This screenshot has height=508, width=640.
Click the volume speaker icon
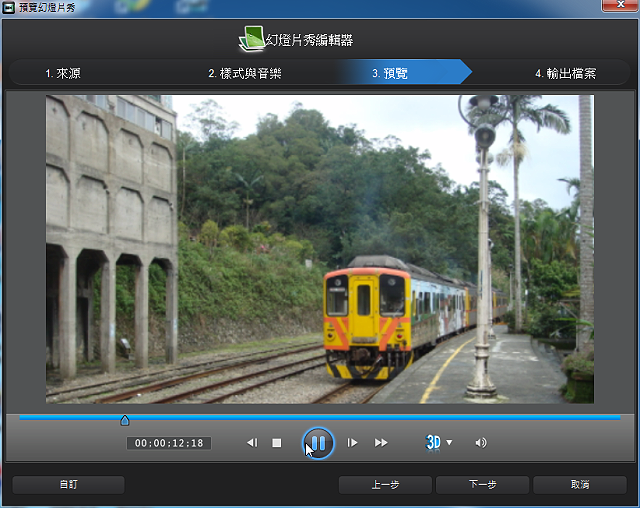click(x=481, y=443)
